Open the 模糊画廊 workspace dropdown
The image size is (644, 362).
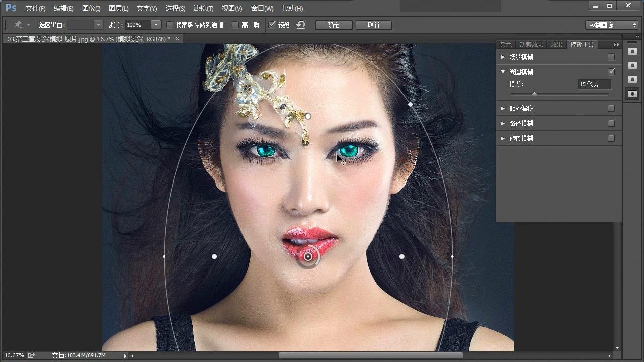point(612,25)
